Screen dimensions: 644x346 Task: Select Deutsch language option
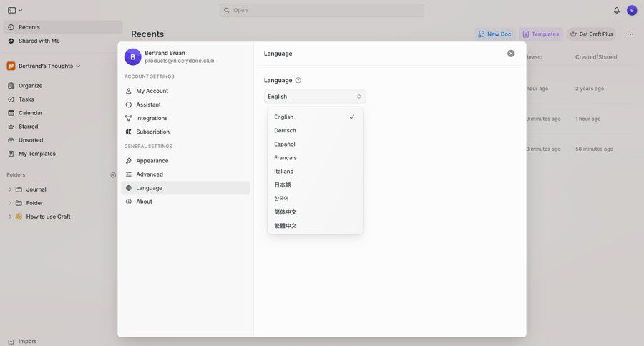[x=315, y=131]
